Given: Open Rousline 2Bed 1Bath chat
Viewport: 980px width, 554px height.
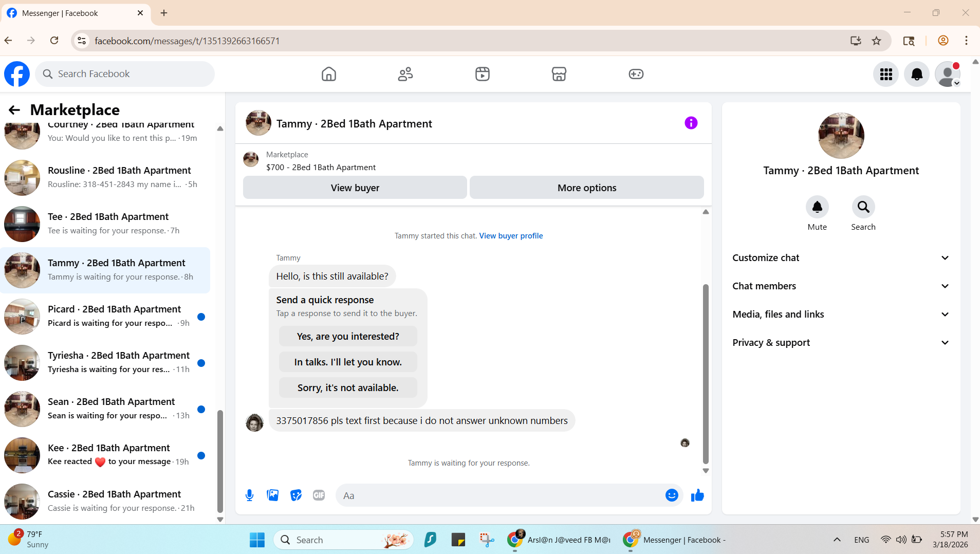Looking at the screenshot, I should click(x=105, y=178).
